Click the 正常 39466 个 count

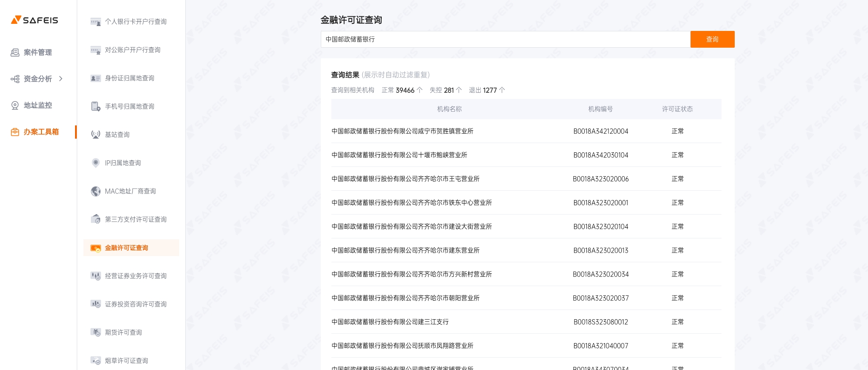click(x=402, y=90)
